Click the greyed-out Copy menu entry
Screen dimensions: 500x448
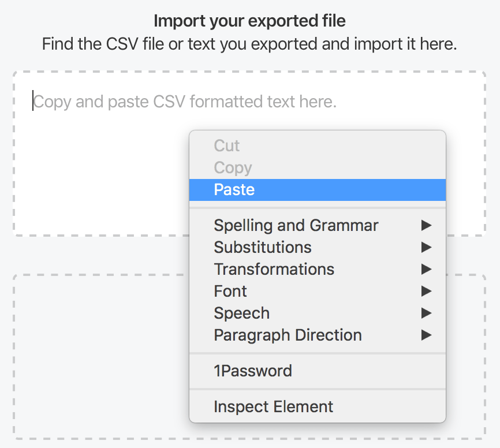pos(233,168)
